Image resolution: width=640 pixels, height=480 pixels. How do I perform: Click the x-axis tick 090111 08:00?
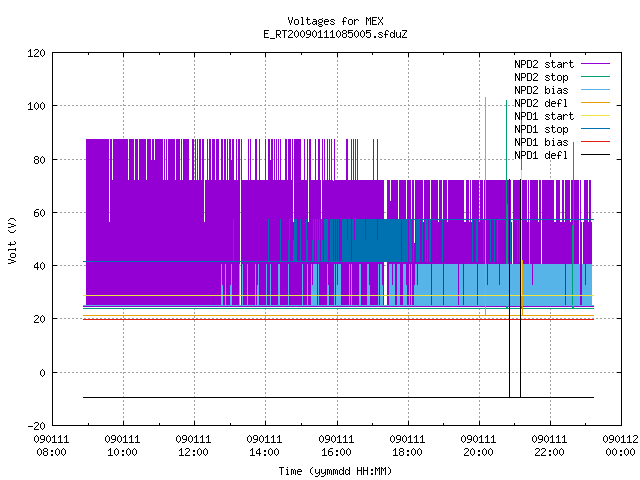point(51,446)
